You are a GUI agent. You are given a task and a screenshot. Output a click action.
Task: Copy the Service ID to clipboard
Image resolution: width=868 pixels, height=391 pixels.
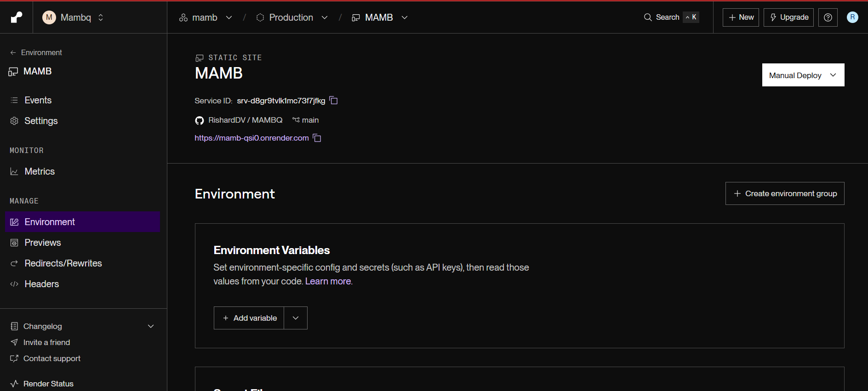[x=334, y=101]
